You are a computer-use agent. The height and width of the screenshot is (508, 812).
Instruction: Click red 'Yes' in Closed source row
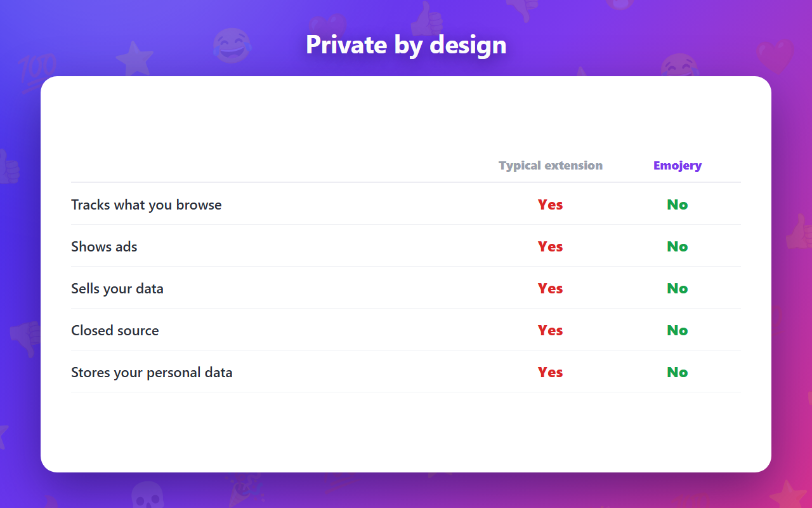(x=551, y=330)
